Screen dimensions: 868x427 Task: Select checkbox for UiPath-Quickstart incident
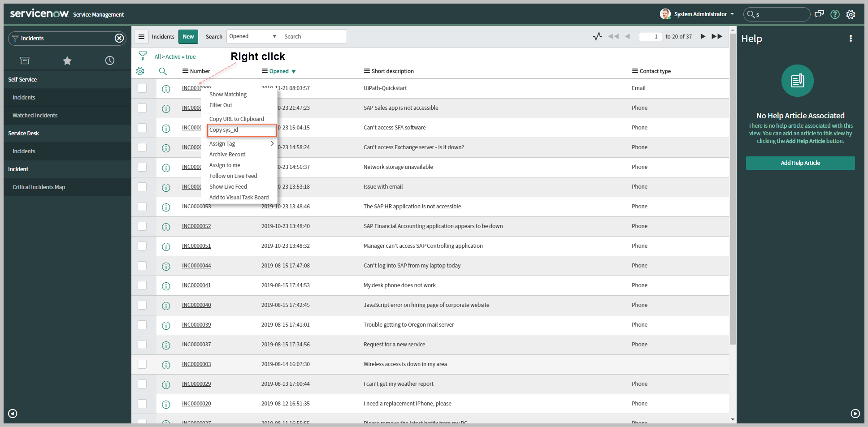point(142,88)
